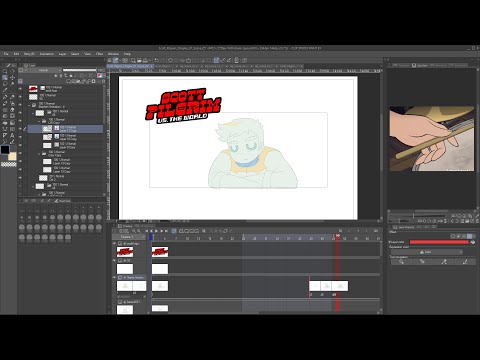Click the black main color swatch
The image size is (480, 360).
[5, 150]
